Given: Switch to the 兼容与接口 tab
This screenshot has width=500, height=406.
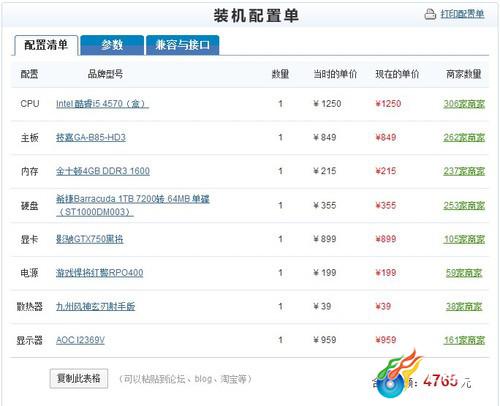Looking at the screenshot, I should [x=183, y=45].
